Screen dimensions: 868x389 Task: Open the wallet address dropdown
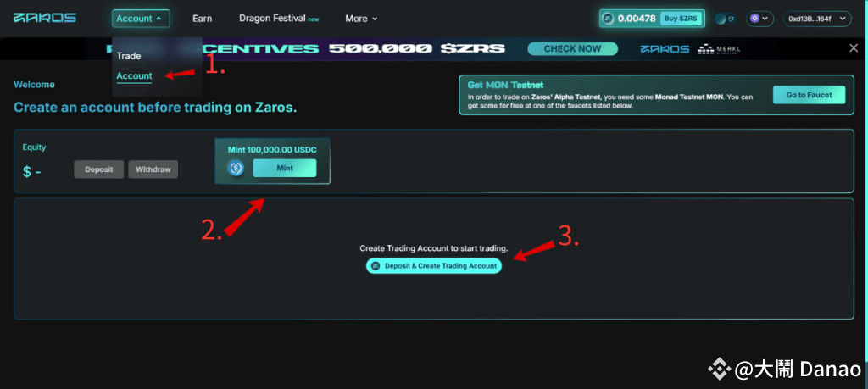[x=816, y=19]
